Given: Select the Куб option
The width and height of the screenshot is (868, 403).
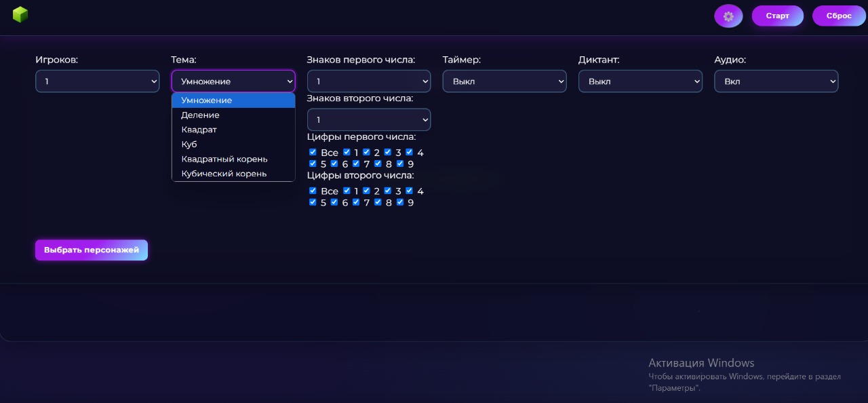Looking at the screenshot, I should click(x=189, y=145).
